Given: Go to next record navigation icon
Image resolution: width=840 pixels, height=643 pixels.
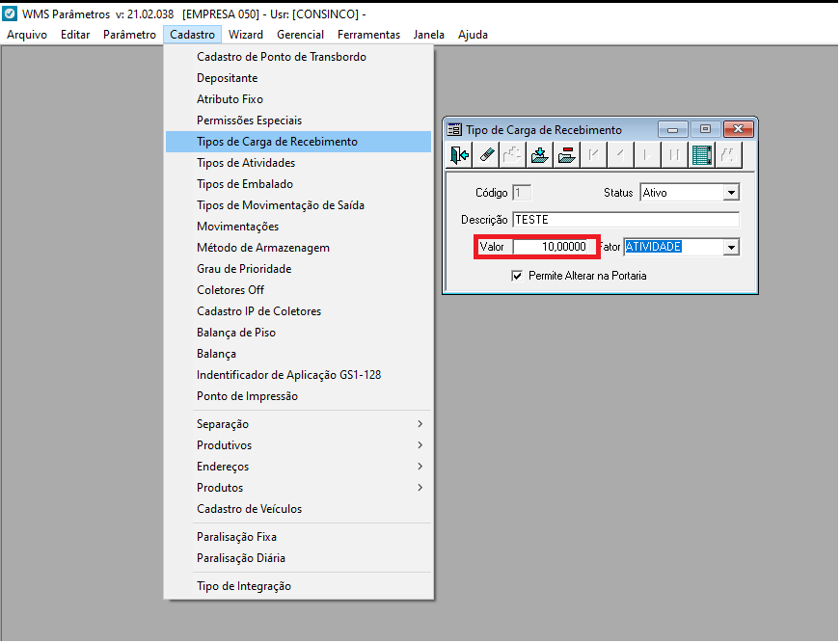Looking at the screenshot, I should coord(647,155).
